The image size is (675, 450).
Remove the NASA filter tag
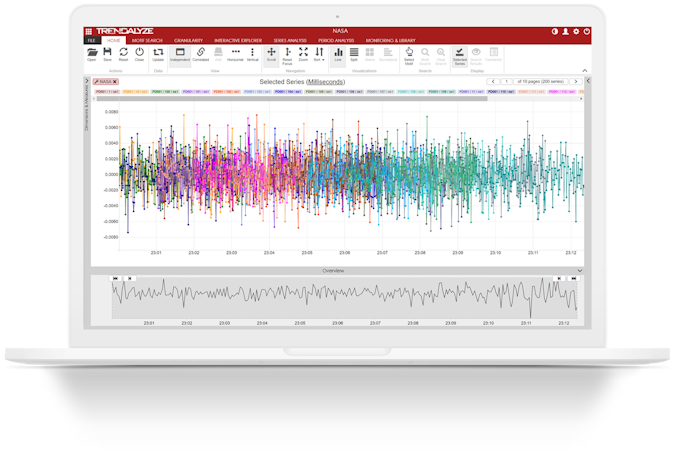[x=115, y=82]
